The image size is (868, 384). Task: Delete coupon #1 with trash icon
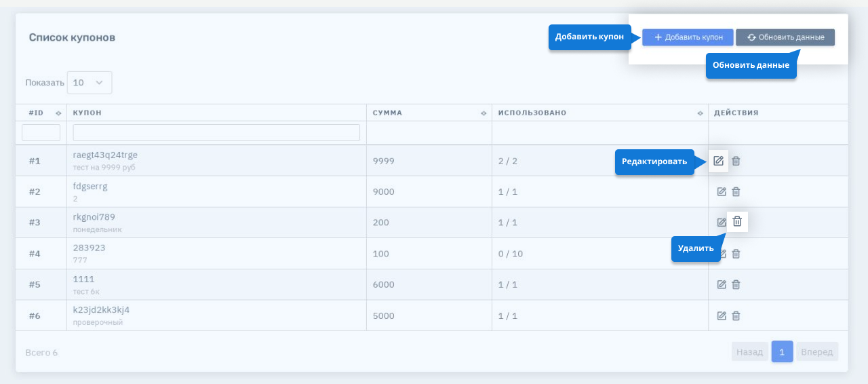point(736,161)
